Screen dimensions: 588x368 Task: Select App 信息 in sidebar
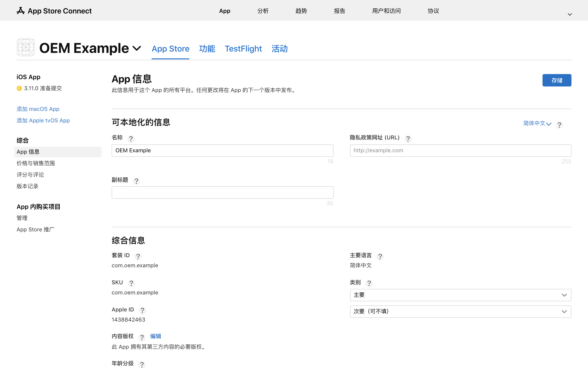tap(58, 152)
